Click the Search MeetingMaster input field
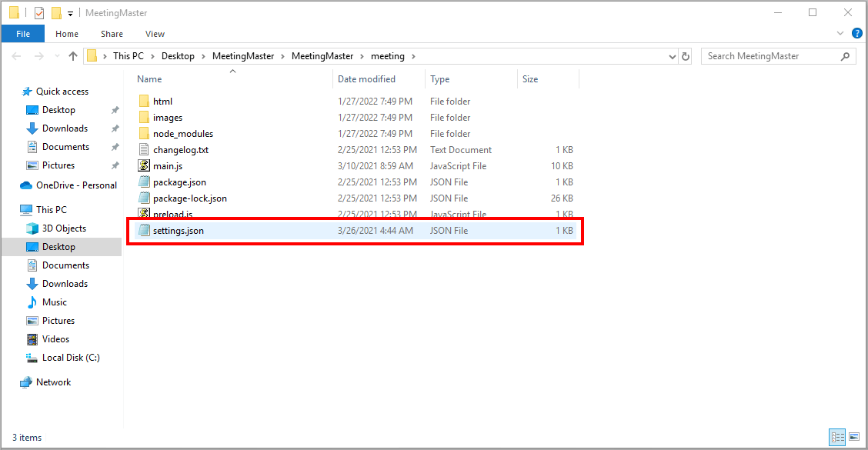Image resolution: width=868 pixels, height=450 pixels. pos(770,56)
